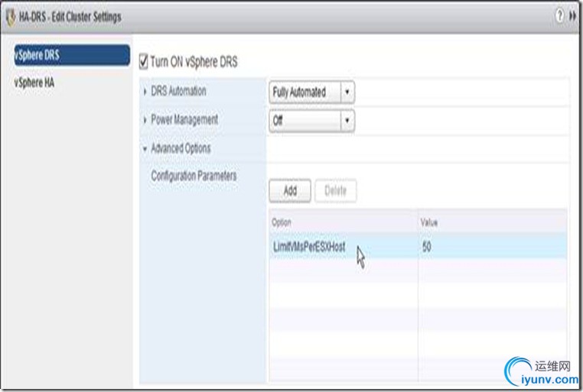Select vSphere DRS in left panel

[72, 55]
